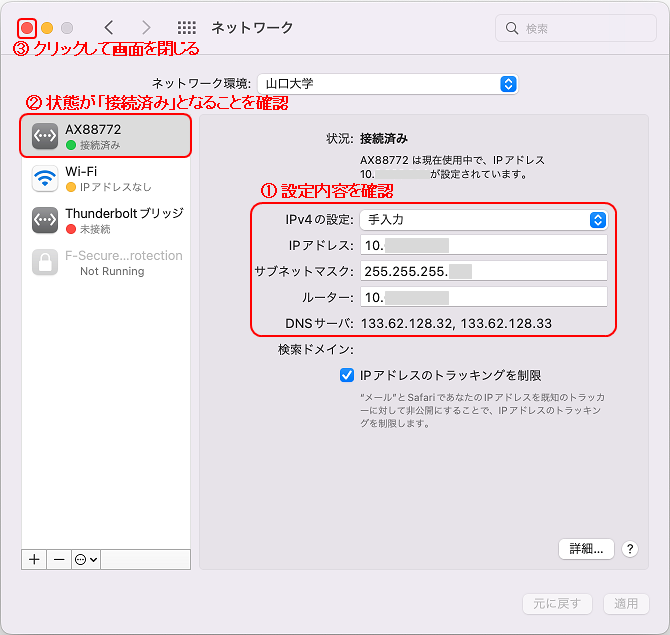The height and width of the screenshot is (635, 670).
Task: Select the AX88772 network service
Action: point(106,136)
